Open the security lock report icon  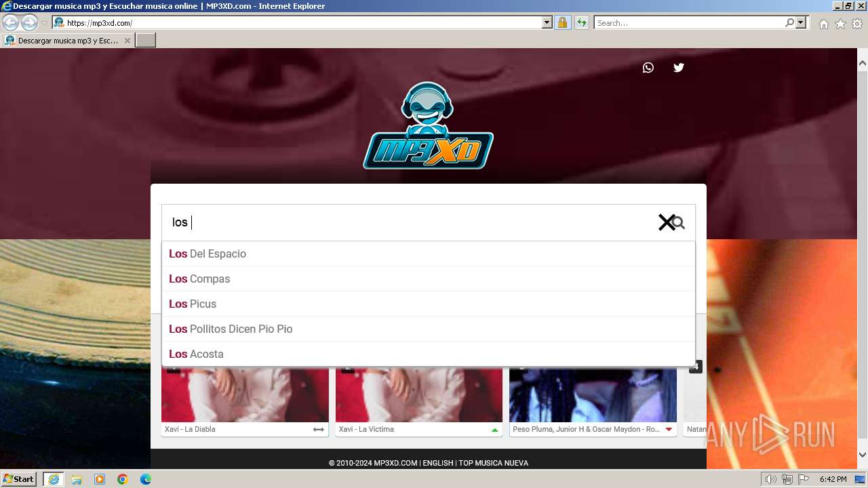[x=562, y=22]
